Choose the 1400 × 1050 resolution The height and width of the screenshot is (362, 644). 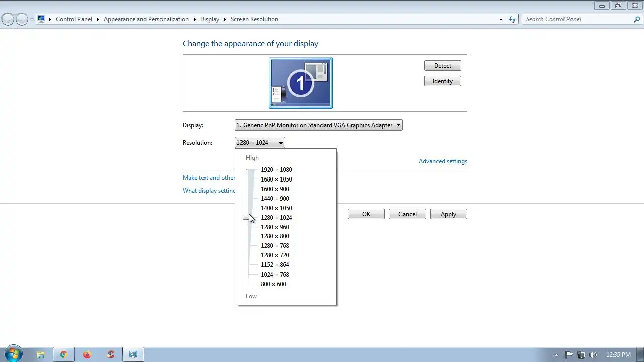click(x=276, y=208)
